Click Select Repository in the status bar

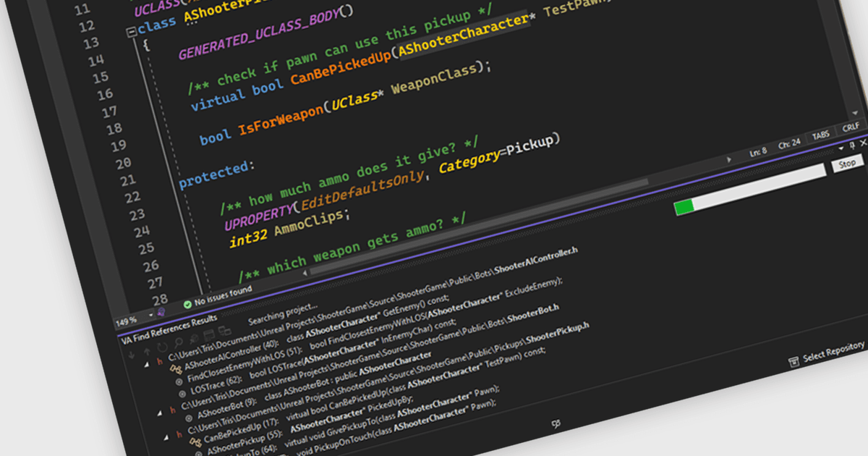(x=834, y=351)
